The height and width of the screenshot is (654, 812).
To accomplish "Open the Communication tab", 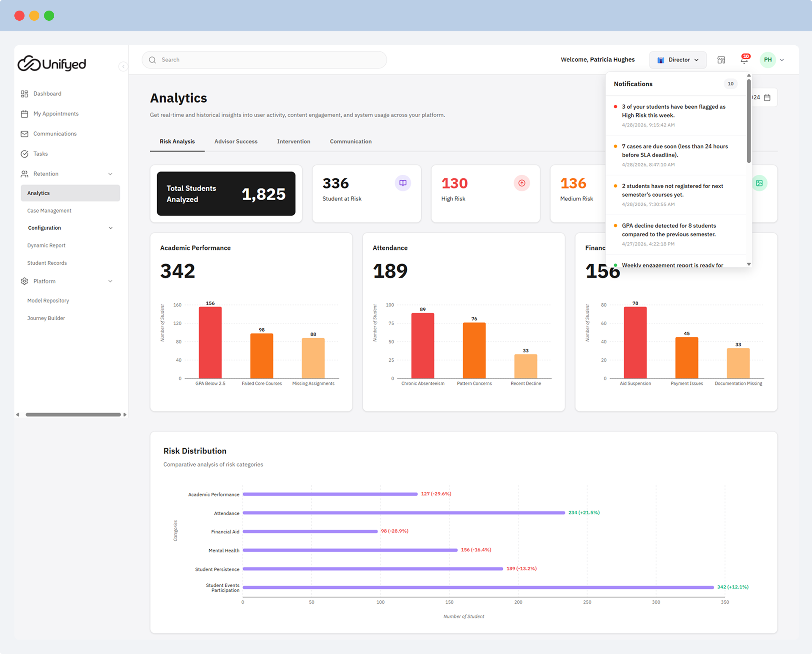I will (x=351, y=142).
